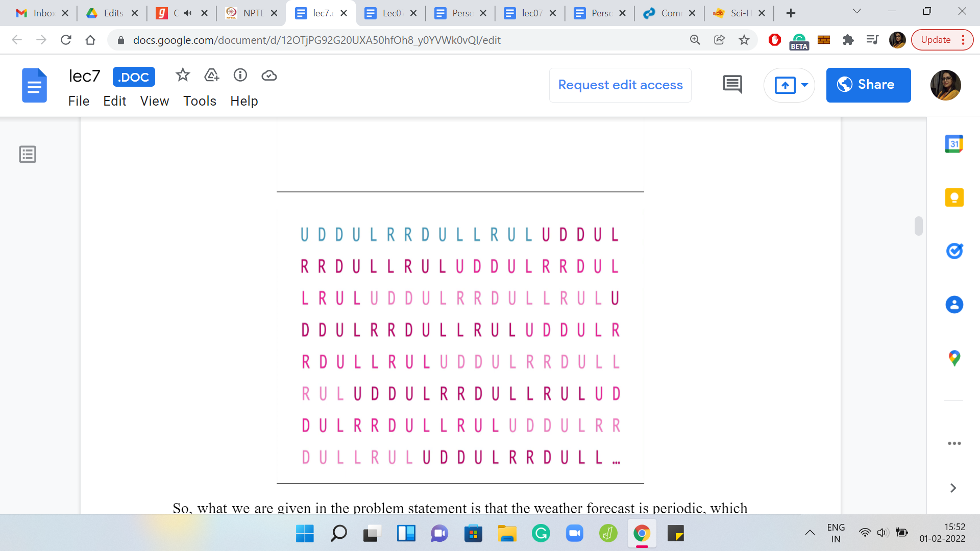Open Google Keep side panel
The image size is (980, 551).
[x=954, y=197]
